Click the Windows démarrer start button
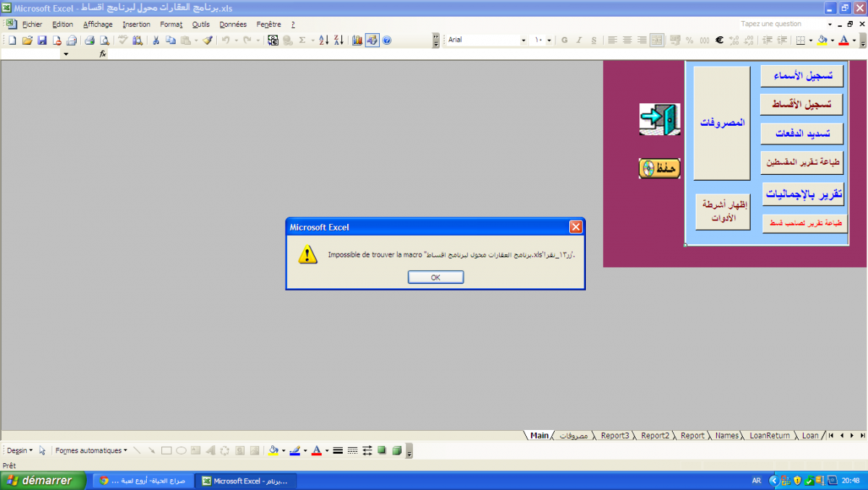 (x=42, y=480)
